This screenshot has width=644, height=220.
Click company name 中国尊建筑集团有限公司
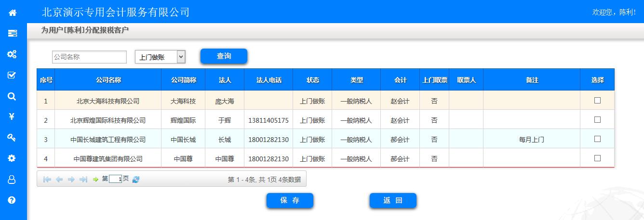(x=108, y=158)
